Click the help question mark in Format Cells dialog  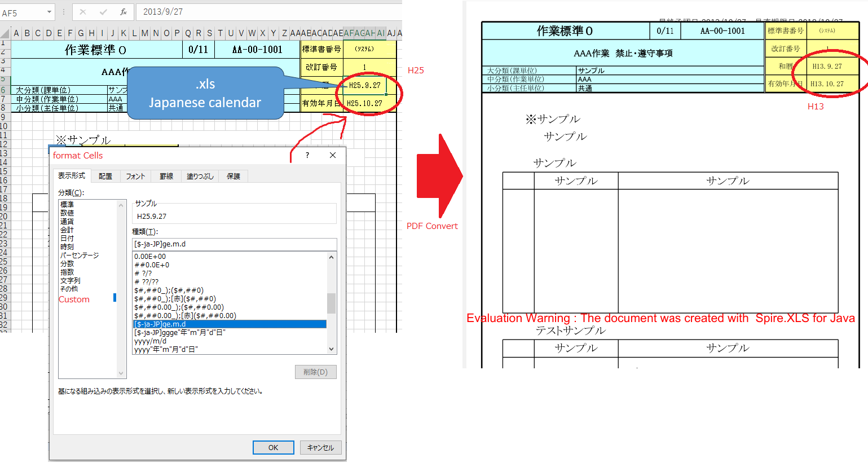coord(307,155)
